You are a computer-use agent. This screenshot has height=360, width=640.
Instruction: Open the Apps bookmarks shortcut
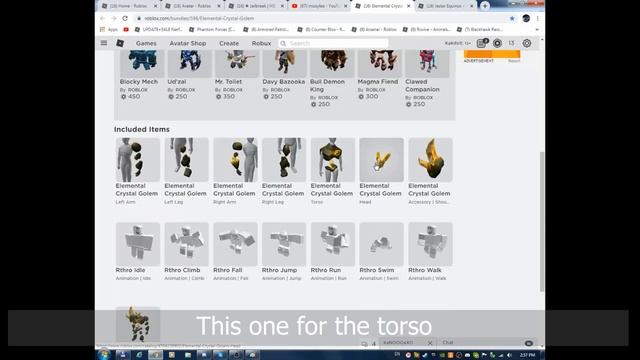(x=109, y=29)
